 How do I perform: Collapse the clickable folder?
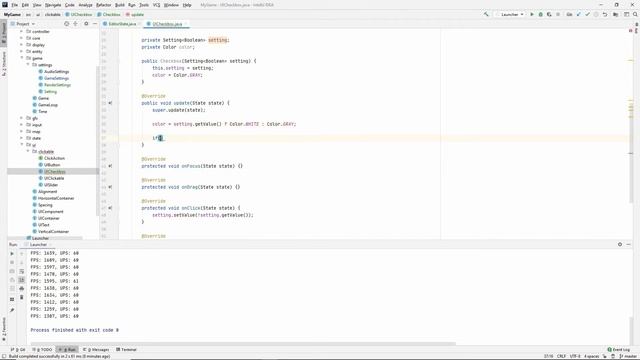28,151
